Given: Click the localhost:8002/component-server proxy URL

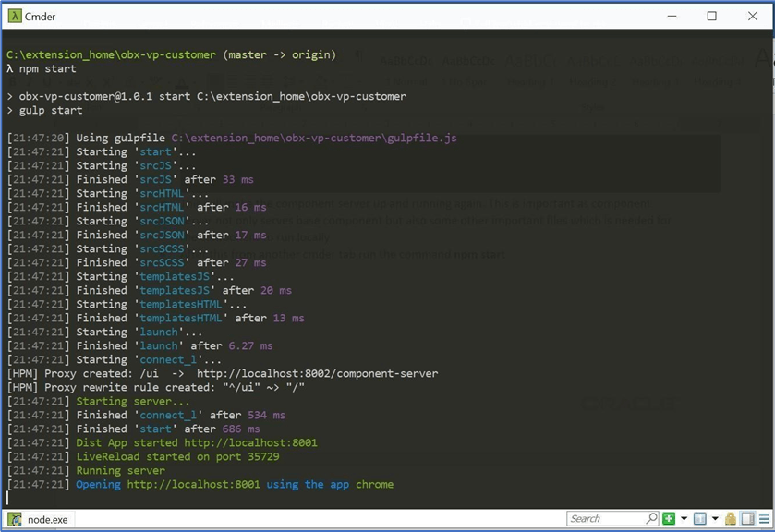Looking at the screenshot, I should 318,373.
